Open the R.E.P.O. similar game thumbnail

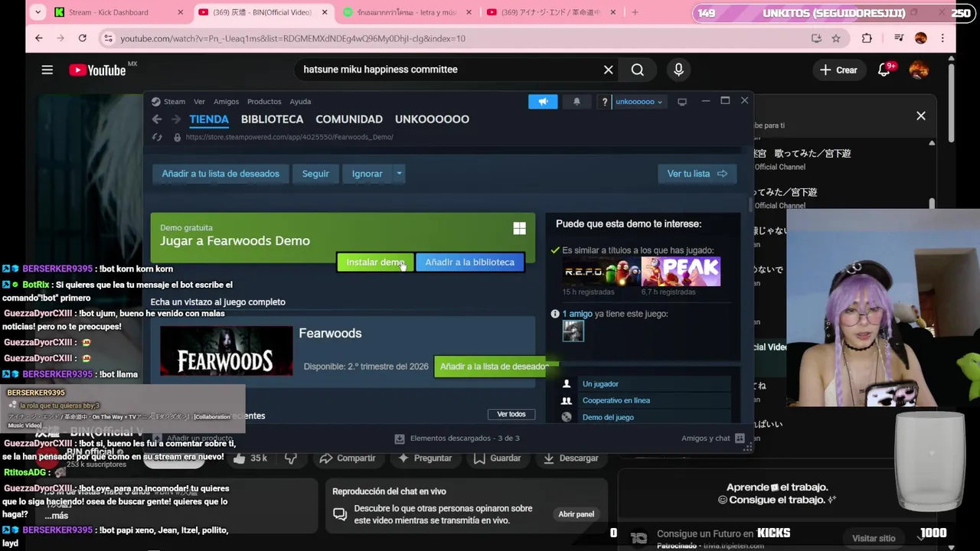[600, 272]
